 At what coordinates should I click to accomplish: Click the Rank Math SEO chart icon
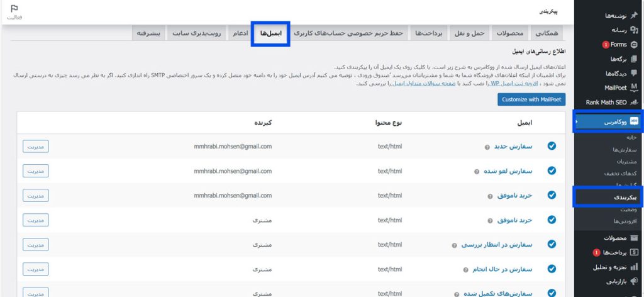tap(634, 103)
